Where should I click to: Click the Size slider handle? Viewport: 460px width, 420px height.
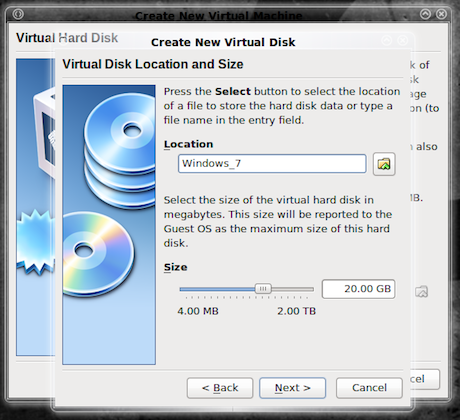tap(263, 289)
